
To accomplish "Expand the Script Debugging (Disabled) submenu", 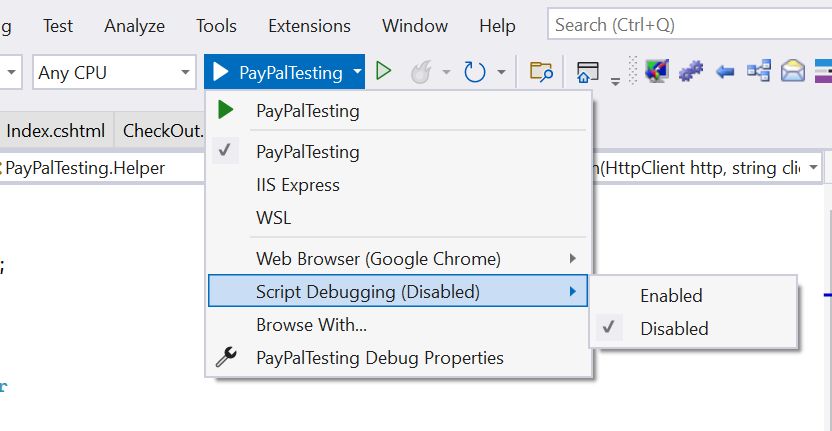I will click(398, 291).
